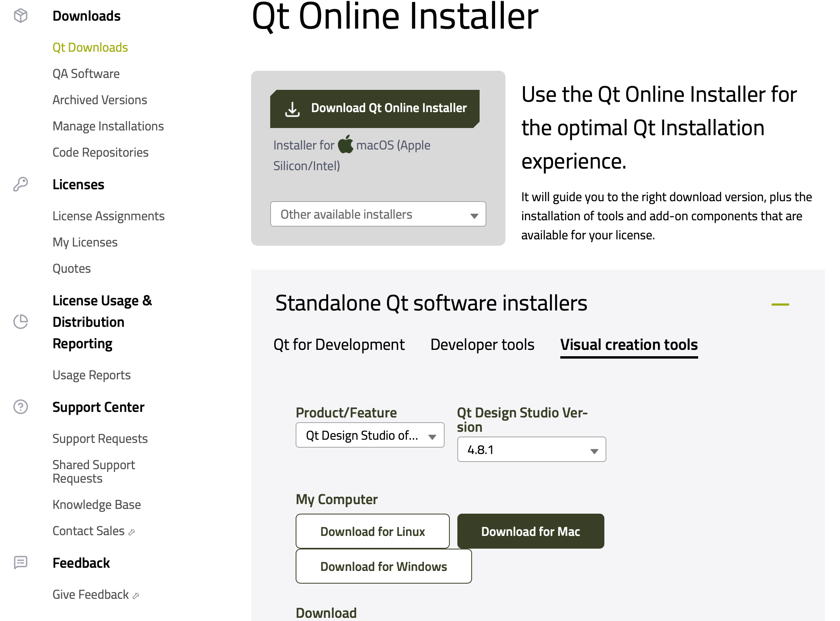Open the Other available installers dropdown
Viewport: 840px width, 621px height.
(378, 214)
